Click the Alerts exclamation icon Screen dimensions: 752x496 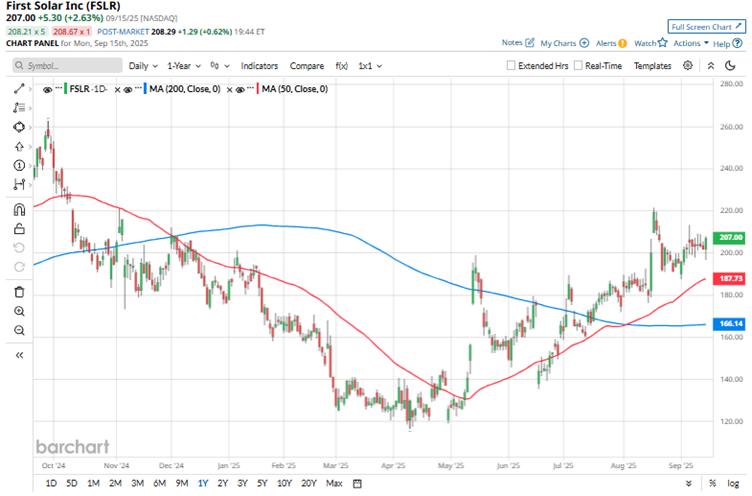623,43
